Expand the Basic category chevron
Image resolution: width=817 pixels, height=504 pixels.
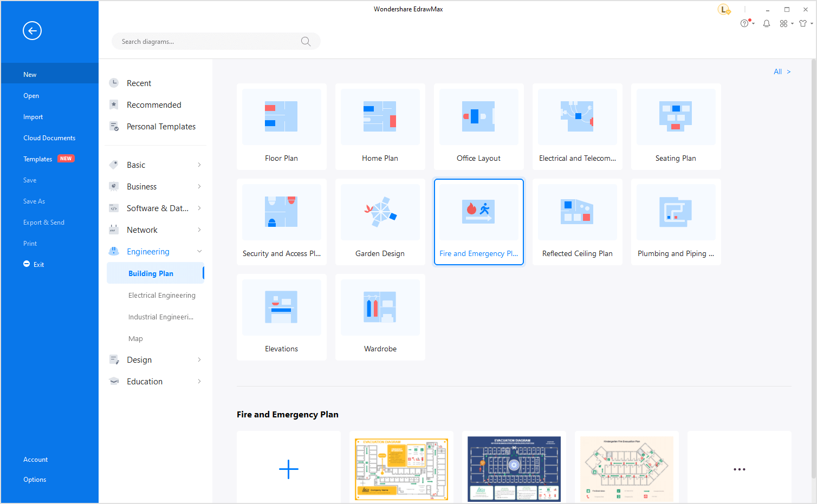(199, 165)
